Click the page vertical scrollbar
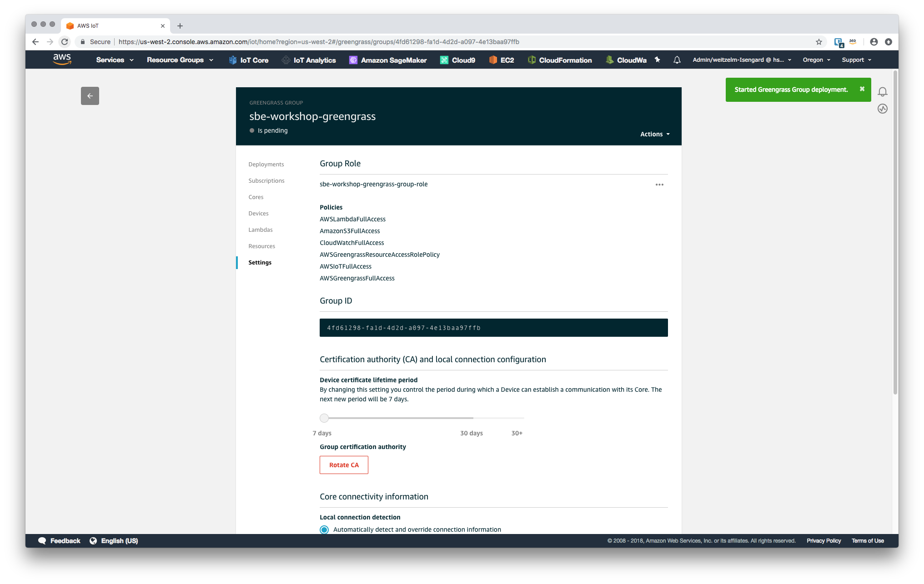Viewport: 924px width, 584px height. pyautogui.click(x=895, y=232)
